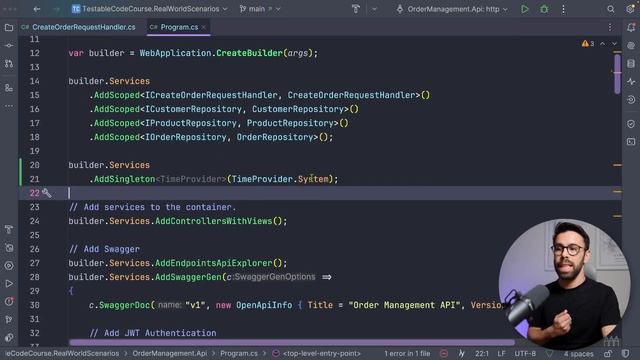Open the Database tool window icon
The height and width of the screenshot is (360, 640).
click(631, 63)
